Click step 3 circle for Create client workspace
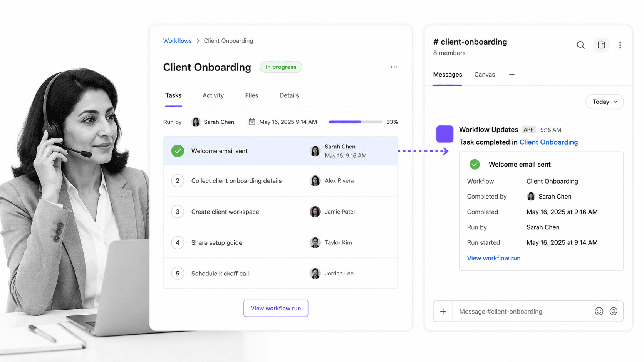This screenshot has height=362, width=644. click(178, 212)
